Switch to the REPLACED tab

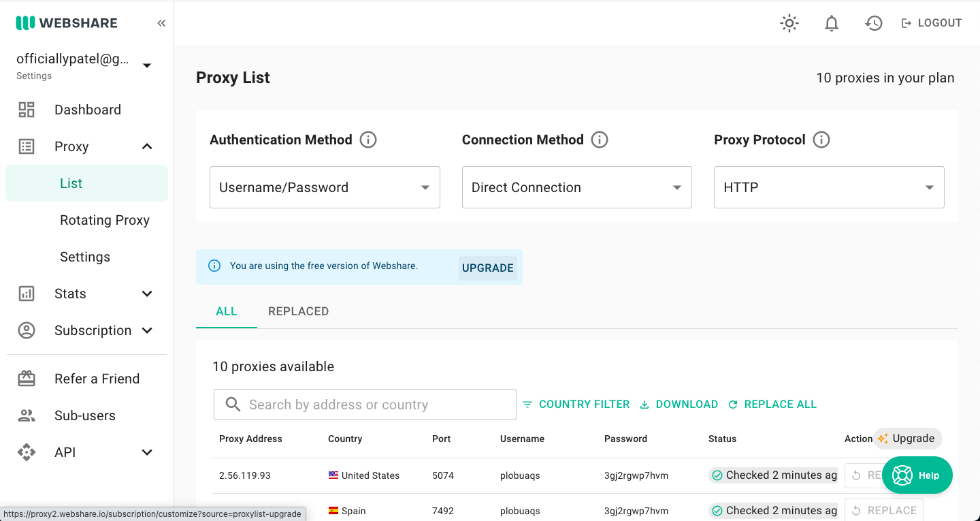click(x=299, y=311)
